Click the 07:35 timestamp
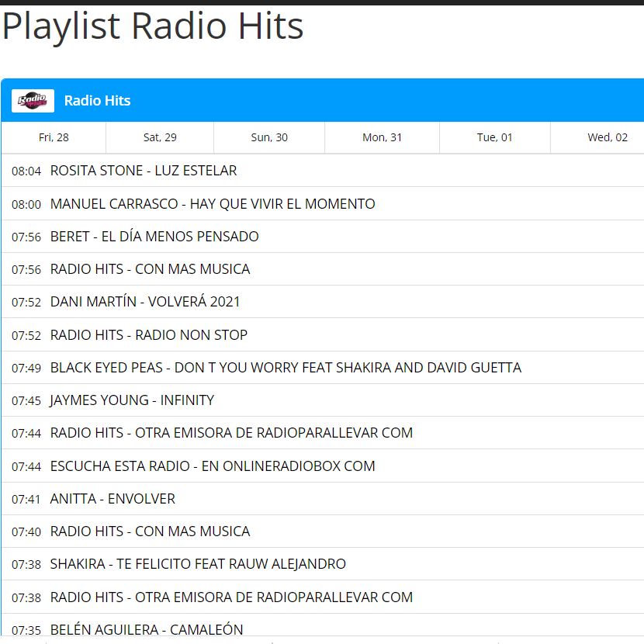 tap(26, 631)
